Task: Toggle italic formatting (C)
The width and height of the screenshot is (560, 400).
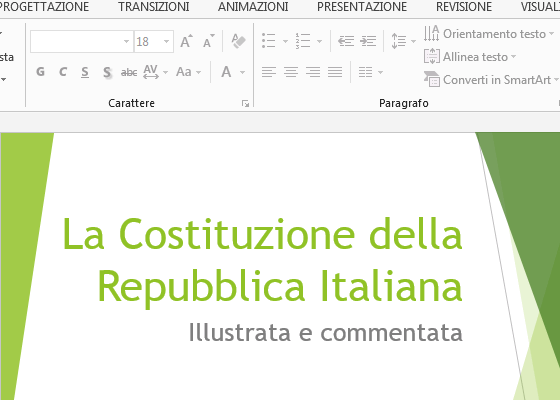Action: pyautogui.click(x=63, y=72)
